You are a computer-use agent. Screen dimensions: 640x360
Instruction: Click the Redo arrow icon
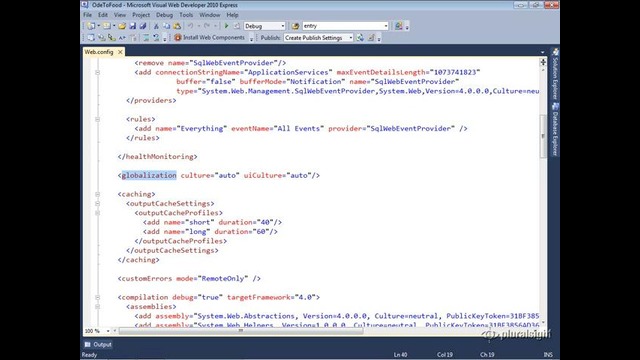tap(207, 26)
